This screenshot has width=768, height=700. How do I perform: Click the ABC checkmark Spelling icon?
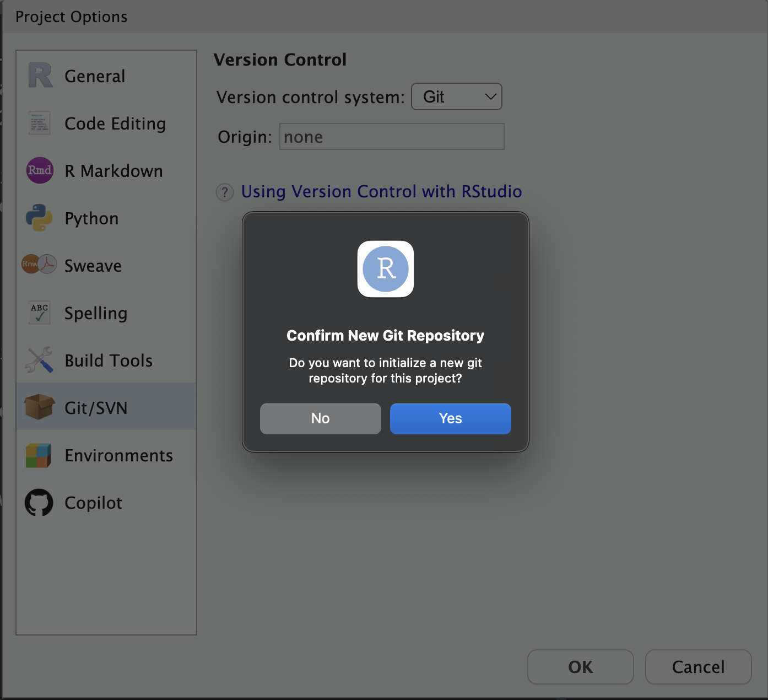click(x=40, y=312)
